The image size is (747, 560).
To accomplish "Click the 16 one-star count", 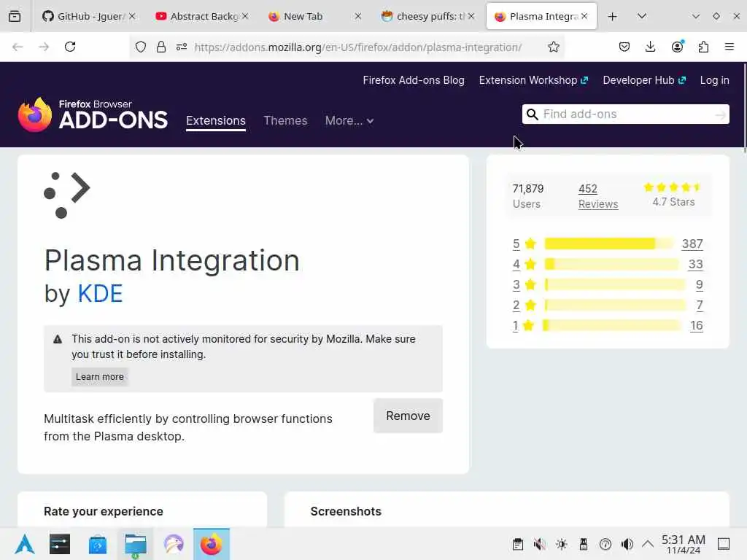I will (x=697, y=326).
